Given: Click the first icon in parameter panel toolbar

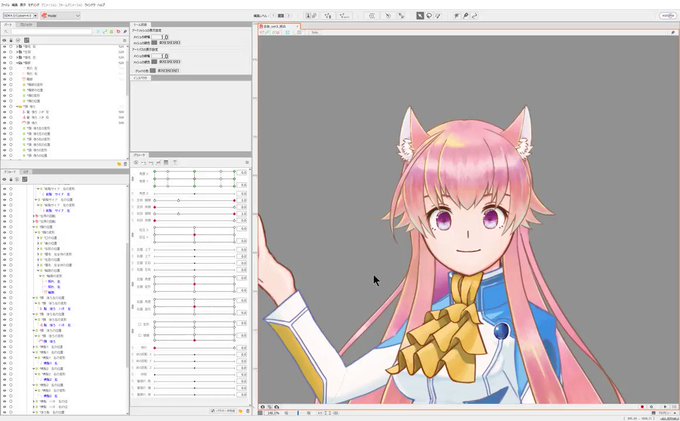Looking at the screenshot, I should coord(136,163).
